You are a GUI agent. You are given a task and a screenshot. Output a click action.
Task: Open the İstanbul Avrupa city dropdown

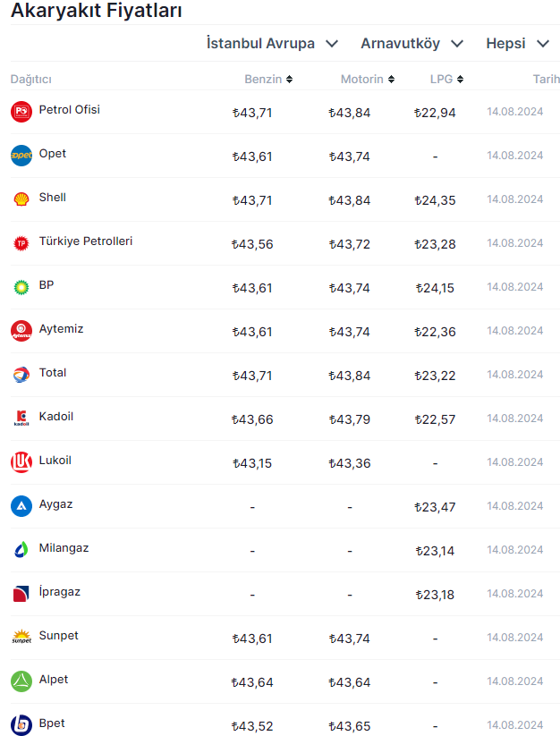tap(272, 43)
